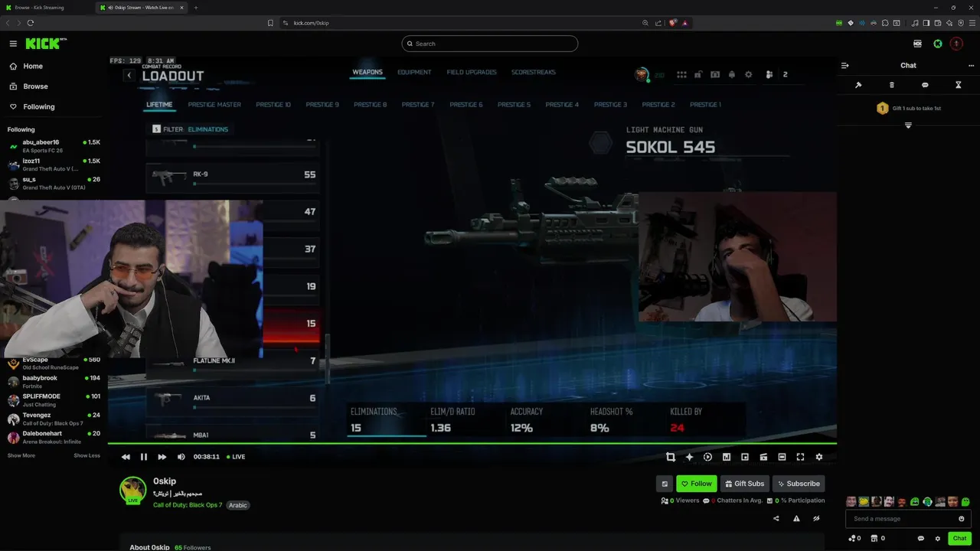Click the green Chat send button
The image size is (980, 551).
coord(959,538)
